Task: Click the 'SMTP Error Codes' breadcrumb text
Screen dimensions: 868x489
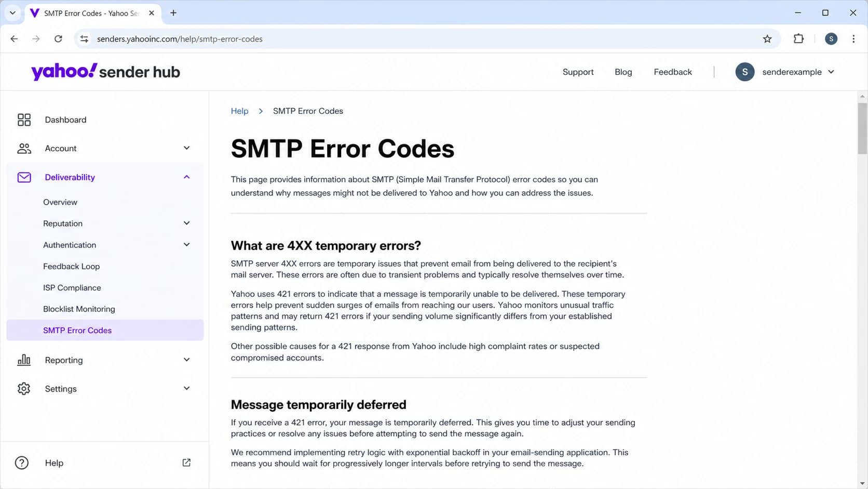Action: (308, 111)
